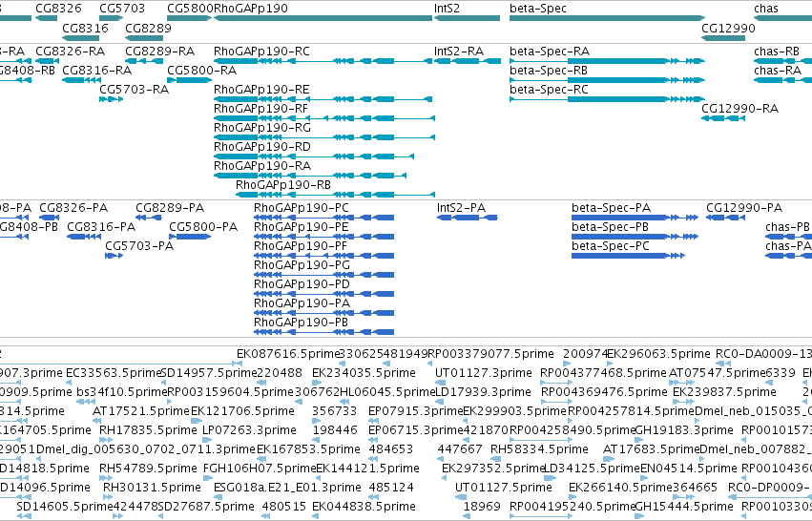
Task: Select transcript IntS2-RA
Action: point(459,52)
